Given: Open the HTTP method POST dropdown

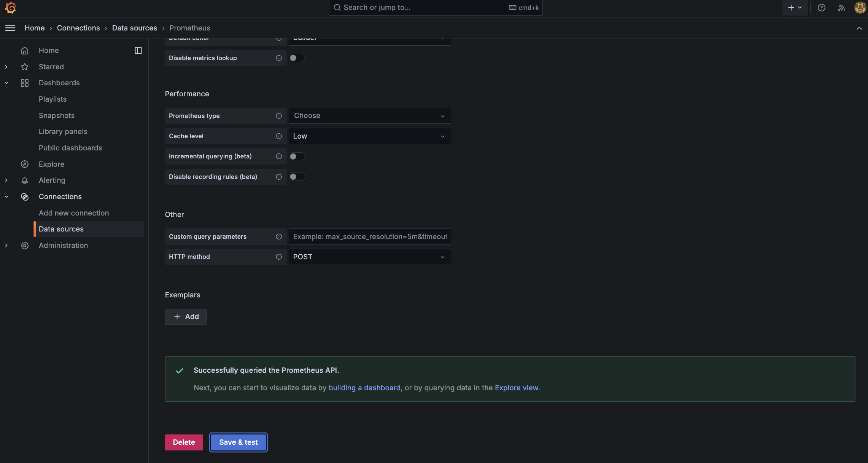Looking at the screenshot, I should (x=369, y=257).
